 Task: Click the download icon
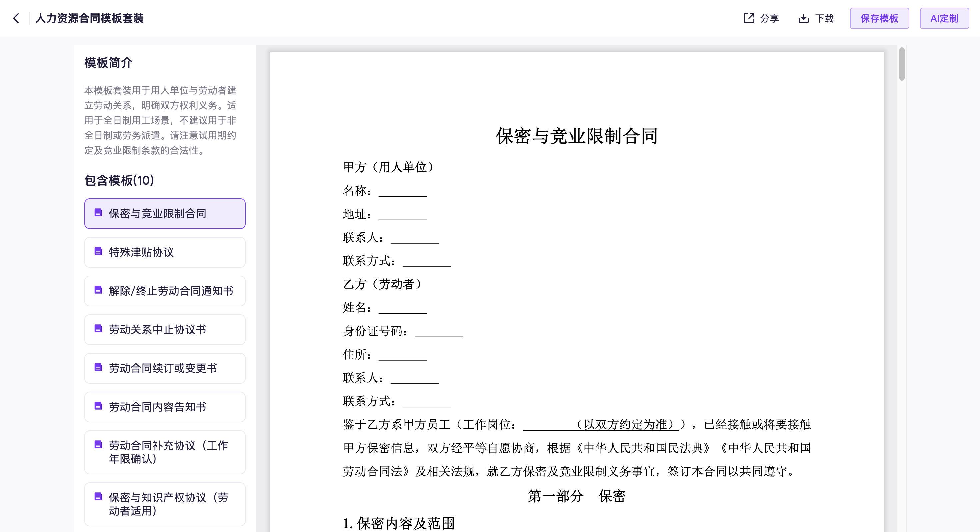pyautogui.click(x=803, y=18)
